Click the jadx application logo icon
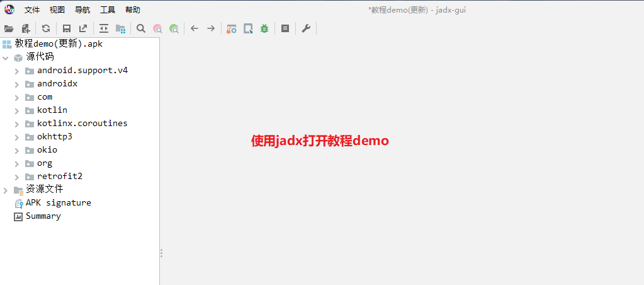Image resolution: width=644 pixels, height=285 pixels. pyautogui.click(x=9, y=9)
